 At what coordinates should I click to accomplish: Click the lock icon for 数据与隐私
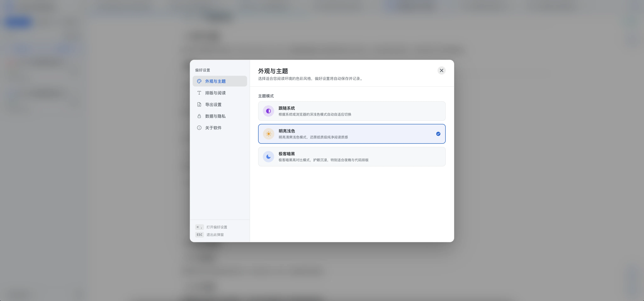click(x=199, y=116)
